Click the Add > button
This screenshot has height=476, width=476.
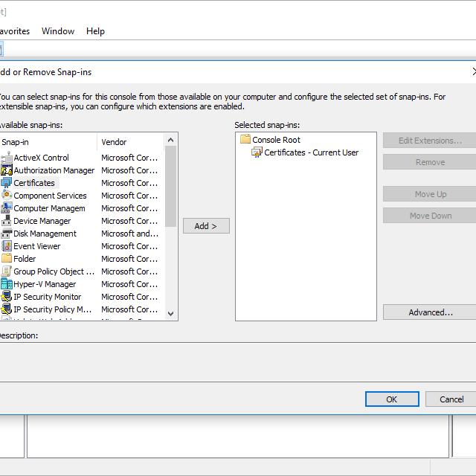[x=206, y=226]
